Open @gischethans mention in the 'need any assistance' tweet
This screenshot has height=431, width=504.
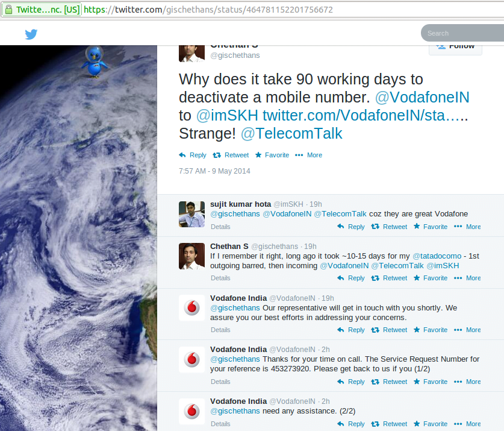click(235, 411)
